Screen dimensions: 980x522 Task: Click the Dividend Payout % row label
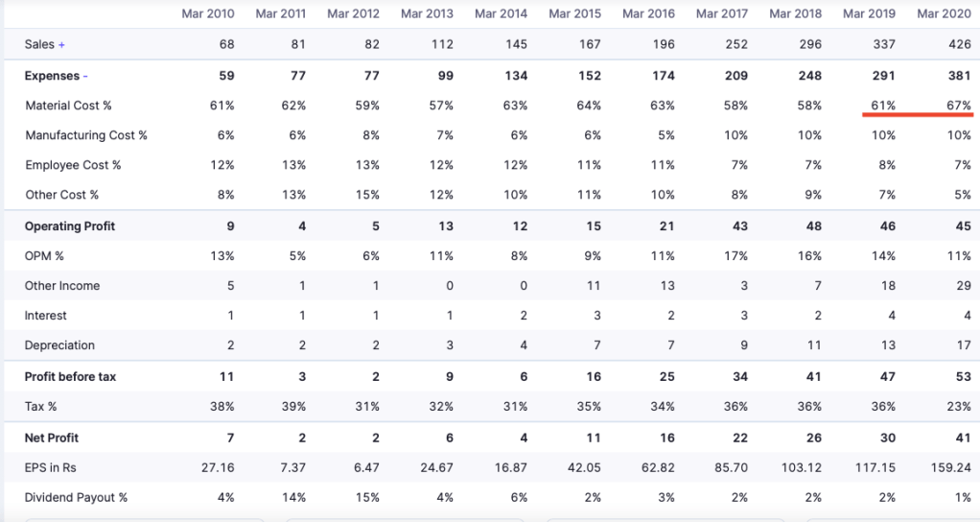point(76,498)
